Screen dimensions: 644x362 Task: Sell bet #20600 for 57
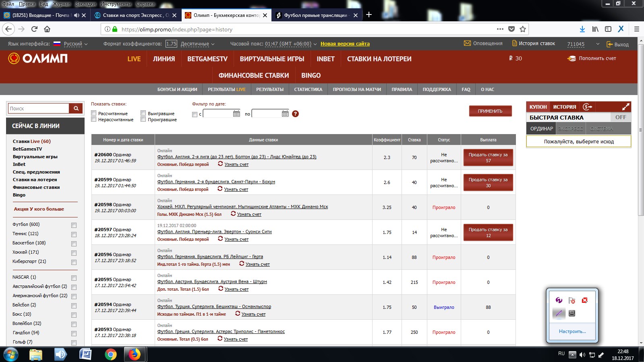point(488,157)
